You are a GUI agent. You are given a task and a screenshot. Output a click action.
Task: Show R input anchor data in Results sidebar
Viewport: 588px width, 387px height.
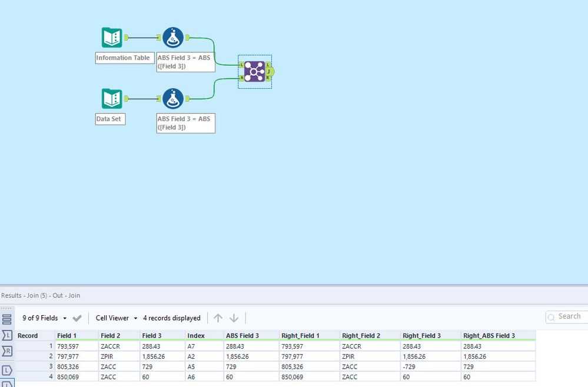(6, 351)
